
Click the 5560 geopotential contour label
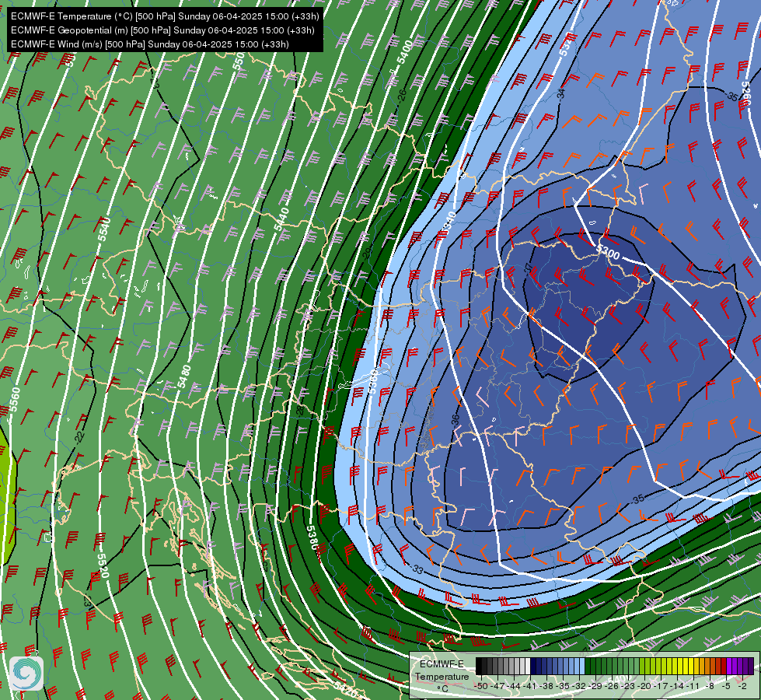(x=16, y=399)
